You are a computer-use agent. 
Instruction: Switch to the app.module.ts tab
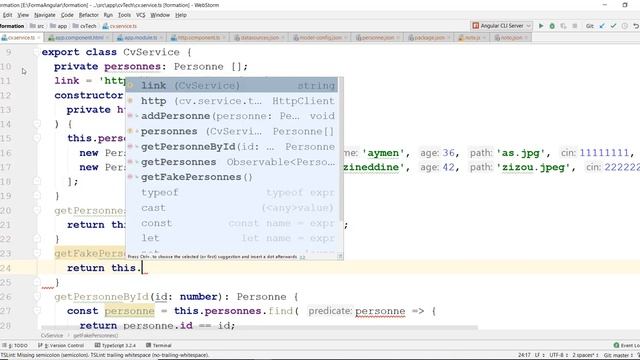pos(139,38)
